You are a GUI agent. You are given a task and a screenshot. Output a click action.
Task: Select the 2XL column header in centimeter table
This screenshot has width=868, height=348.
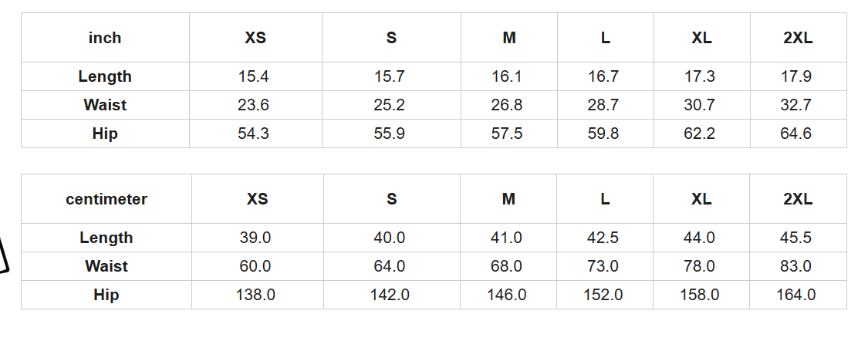(x=798, y=199)
